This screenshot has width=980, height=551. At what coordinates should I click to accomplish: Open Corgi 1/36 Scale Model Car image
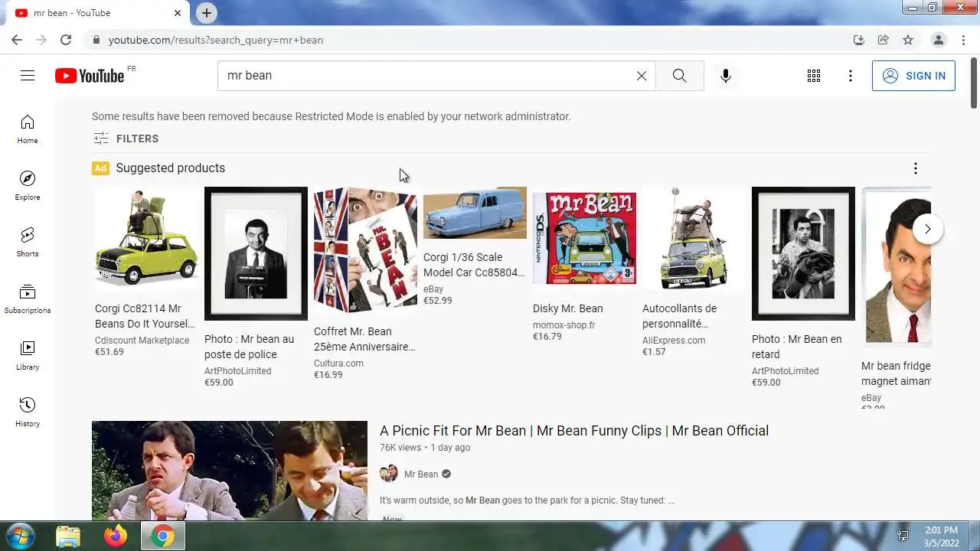tap(475, 213)
